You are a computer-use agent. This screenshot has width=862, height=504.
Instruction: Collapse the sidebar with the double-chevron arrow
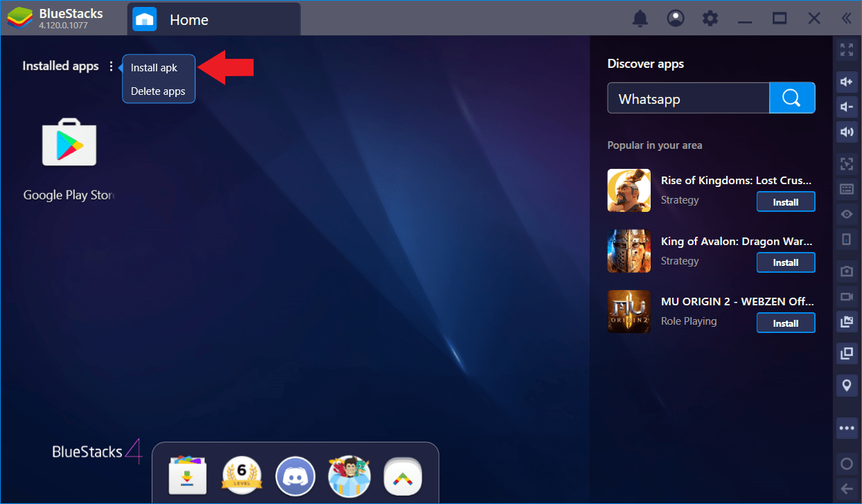coord(846,18)
